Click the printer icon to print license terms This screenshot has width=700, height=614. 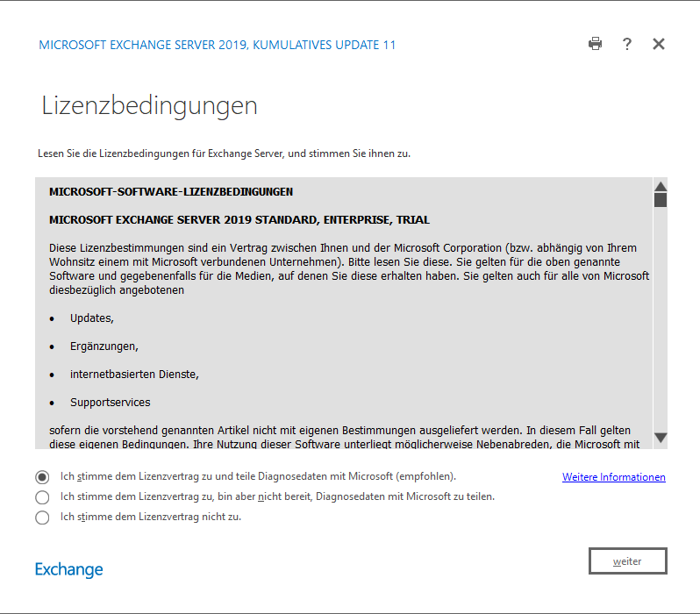(x=595, y=44)
